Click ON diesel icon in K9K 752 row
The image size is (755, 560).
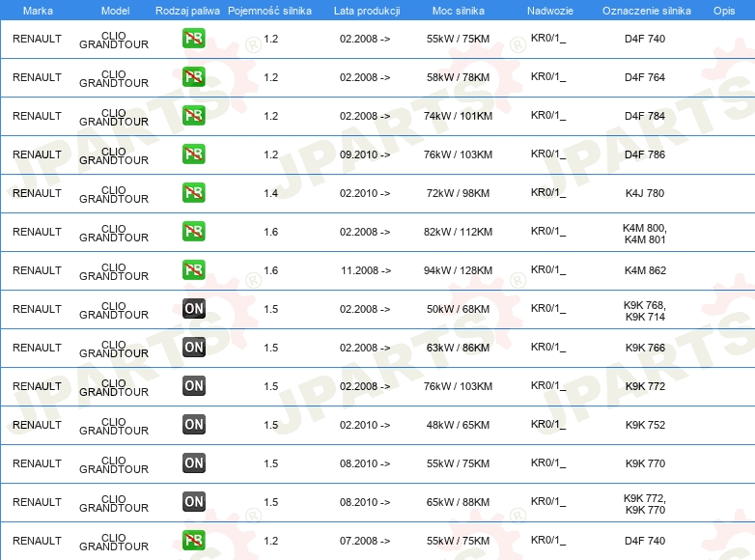point(193,424)
